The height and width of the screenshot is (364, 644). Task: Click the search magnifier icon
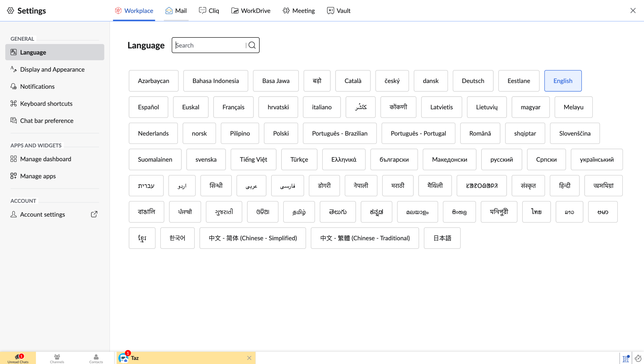[x=252, y=45]
